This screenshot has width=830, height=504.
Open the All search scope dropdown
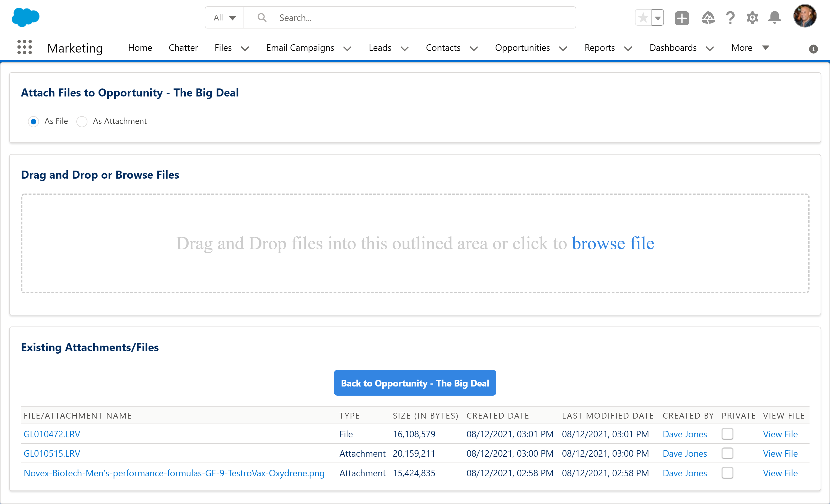coord(224,17)
